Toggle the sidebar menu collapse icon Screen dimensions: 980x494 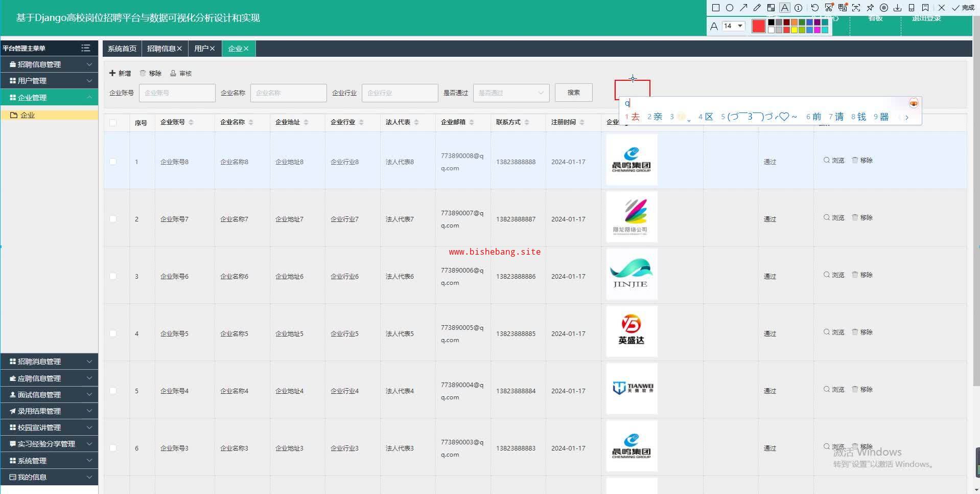click(85, 48)
